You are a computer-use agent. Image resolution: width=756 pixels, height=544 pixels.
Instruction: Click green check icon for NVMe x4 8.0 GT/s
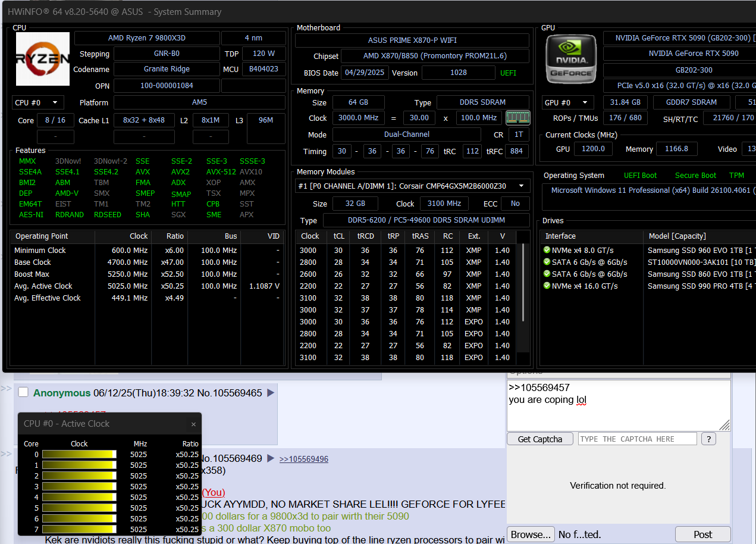547,250
